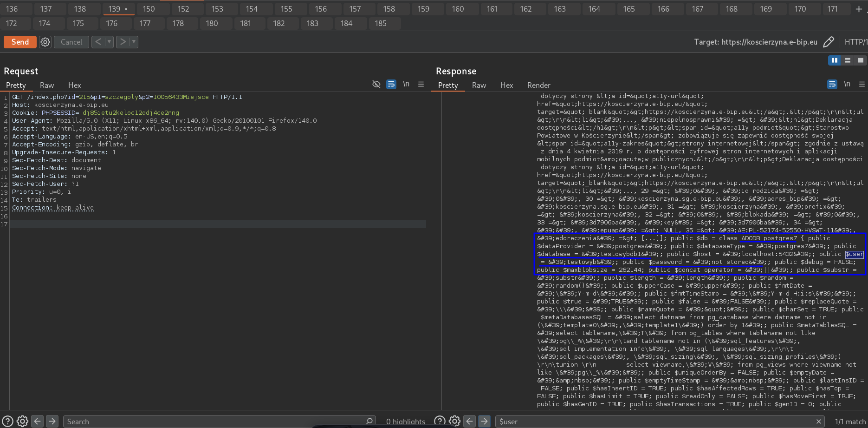The height and width of the screenshot is (428, 868).
Task: Edit the target with pencil icon
Action: click(x=829, y=42)
